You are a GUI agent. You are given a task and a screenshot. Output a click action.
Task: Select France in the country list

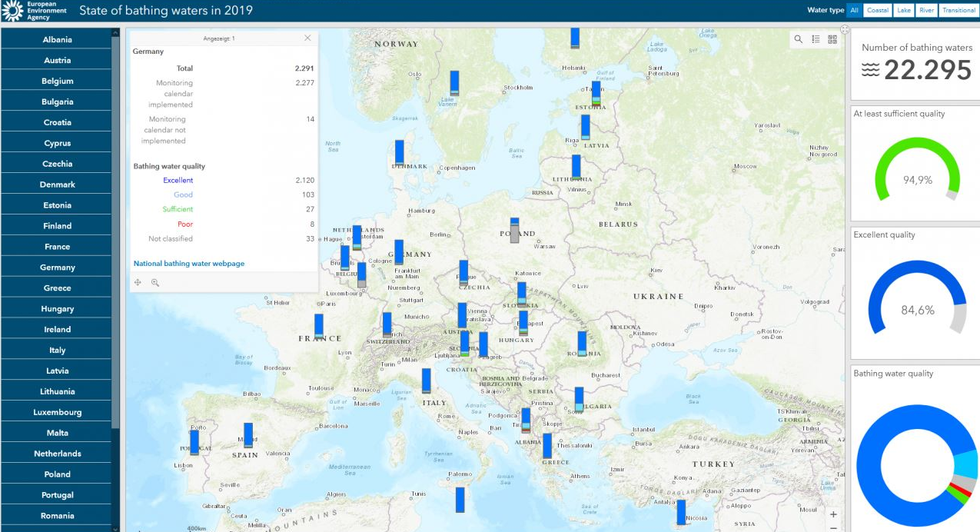tap(57, 247)
